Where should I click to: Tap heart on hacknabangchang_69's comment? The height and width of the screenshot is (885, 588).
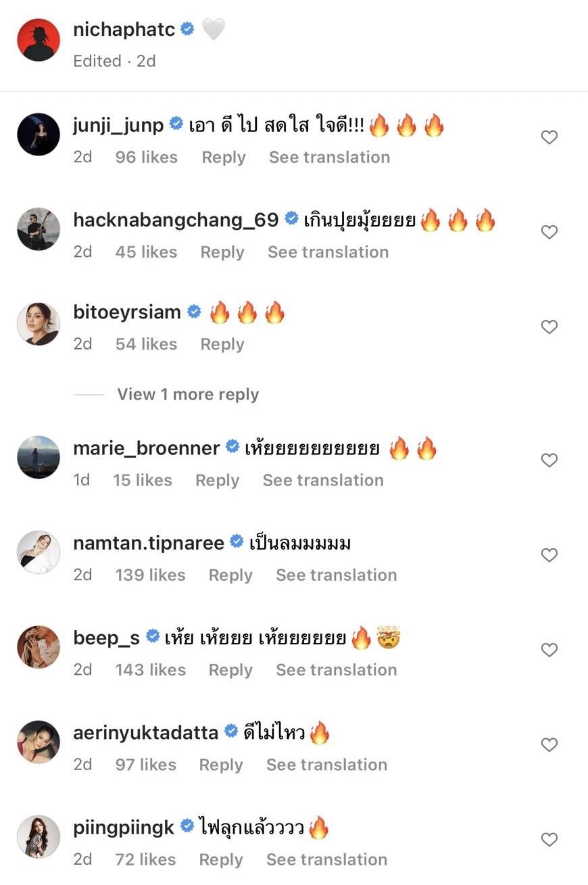tap(549, 233)
